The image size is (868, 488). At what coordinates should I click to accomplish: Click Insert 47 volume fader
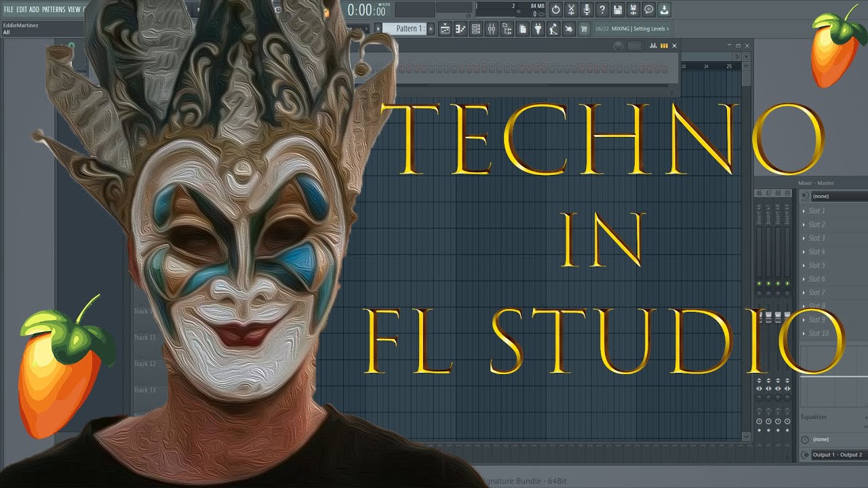pos(768,317)
